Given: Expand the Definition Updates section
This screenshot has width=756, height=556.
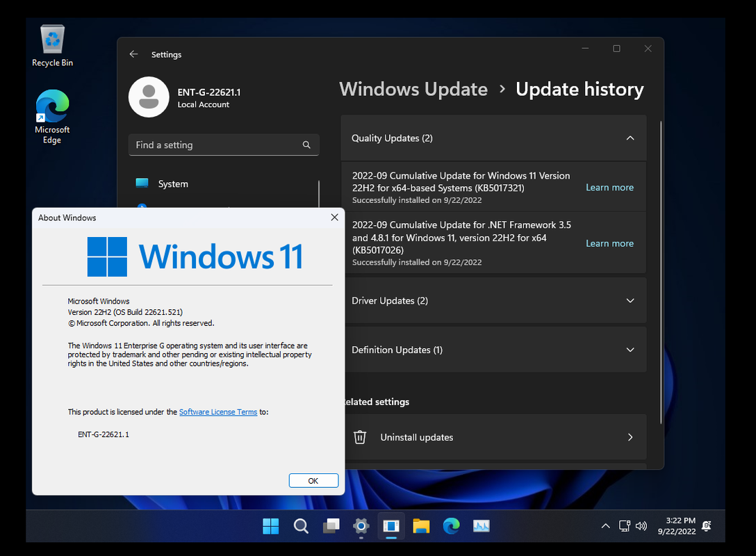Looking at the screenshot, I should (x=630, y=350).
